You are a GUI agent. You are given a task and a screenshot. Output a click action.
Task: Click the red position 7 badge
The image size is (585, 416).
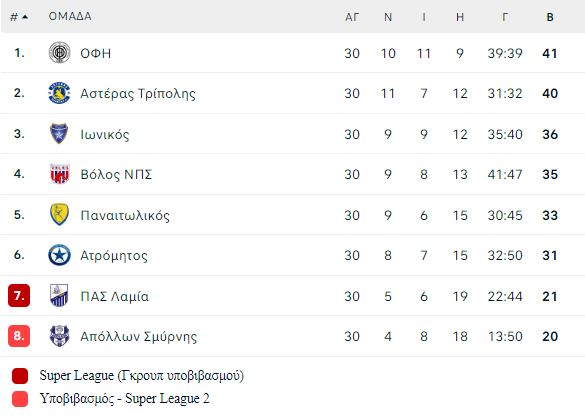19,295
